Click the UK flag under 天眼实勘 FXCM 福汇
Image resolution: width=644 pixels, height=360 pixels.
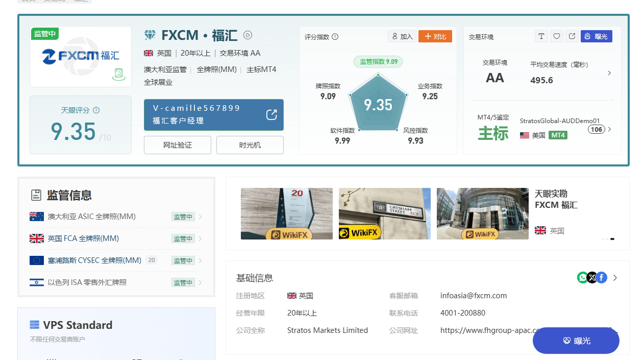[540, 231]
